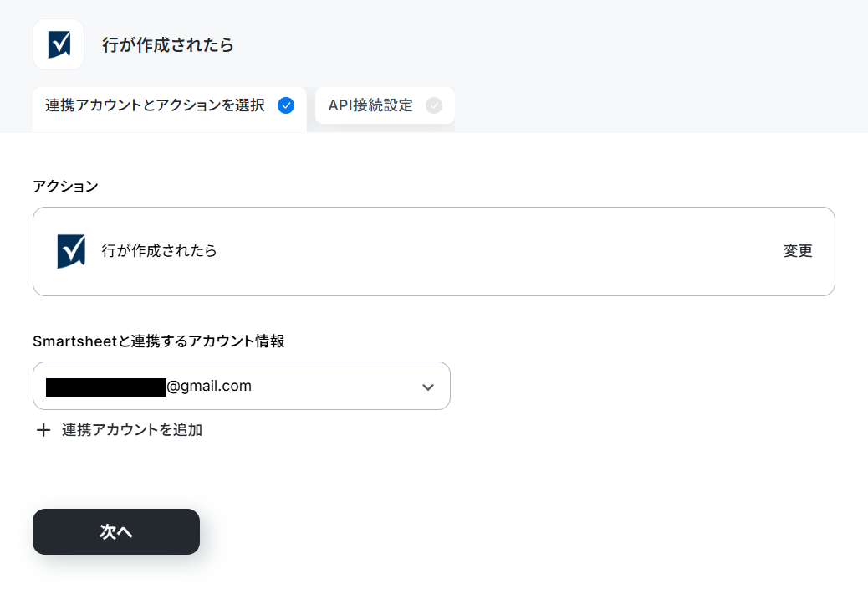This screenshot has height=600, width=868.
Task: Open the API接続設定 tab
Action: coord(385,105)
